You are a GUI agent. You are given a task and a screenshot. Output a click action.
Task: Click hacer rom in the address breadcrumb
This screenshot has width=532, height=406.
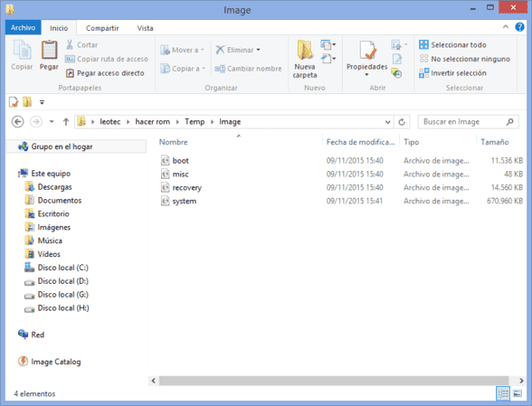tap(152, 122)
